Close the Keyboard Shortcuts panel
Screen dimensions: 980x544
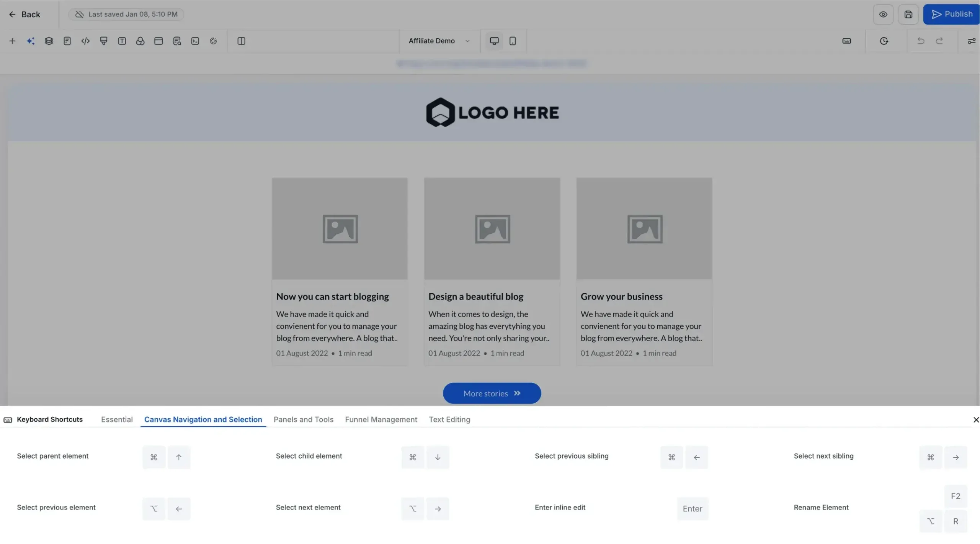pyautogui.click(x=975, y=419)
